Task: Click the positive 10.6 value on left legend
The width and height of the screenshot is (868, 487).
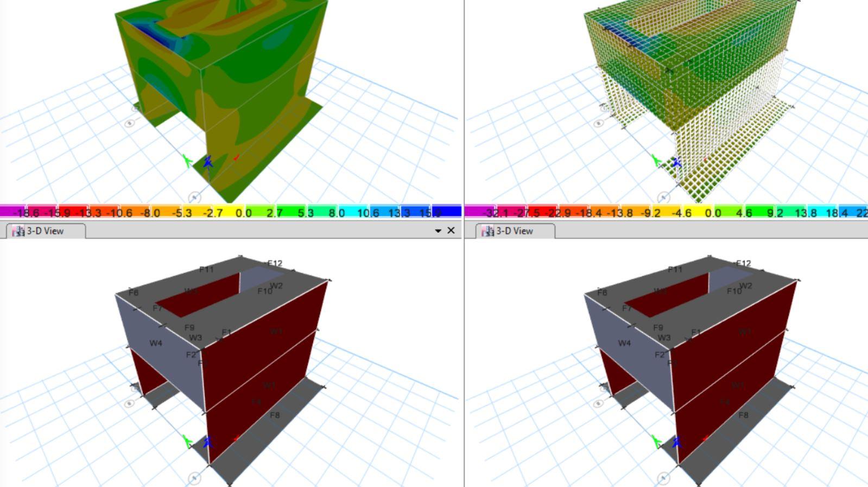Action: pos(368,213)
